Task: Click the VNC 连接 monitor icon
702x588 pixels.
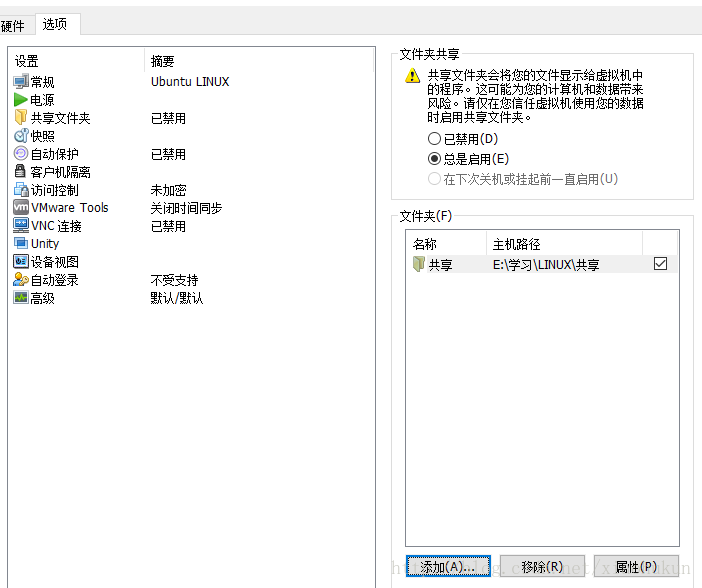Action: coord(21,225)
